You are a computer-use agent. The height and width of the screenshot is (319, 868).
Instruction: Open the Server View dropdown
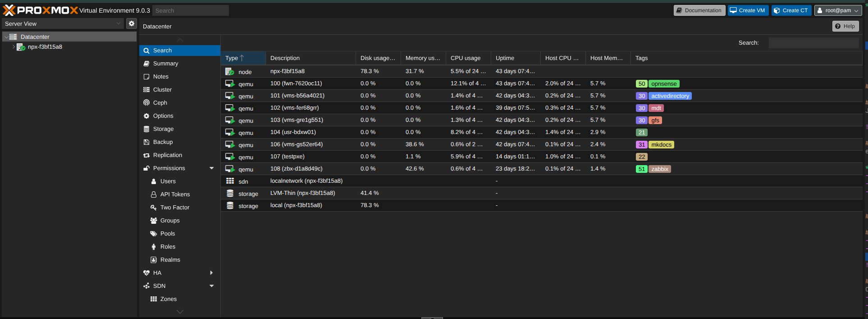pos(63,23)
